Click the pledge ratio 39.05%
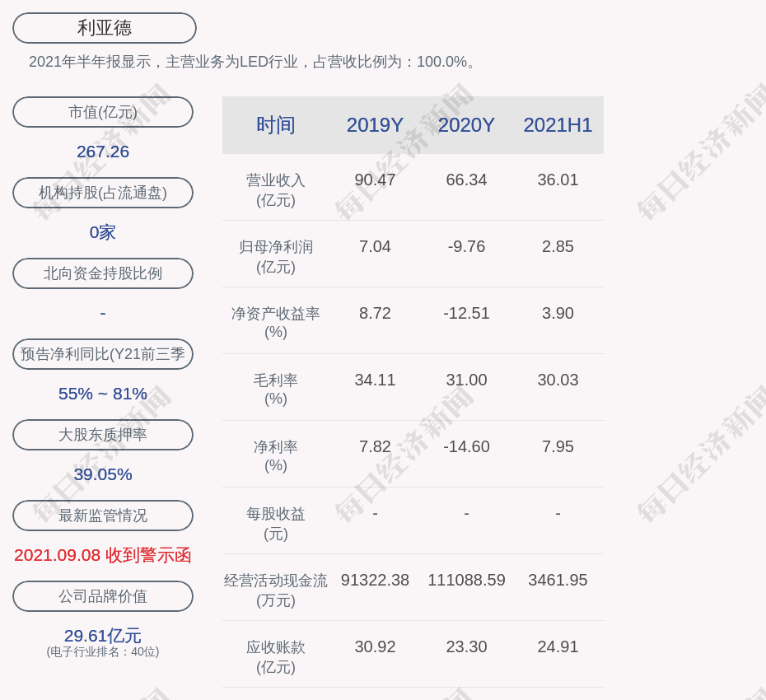 point(103,474)
